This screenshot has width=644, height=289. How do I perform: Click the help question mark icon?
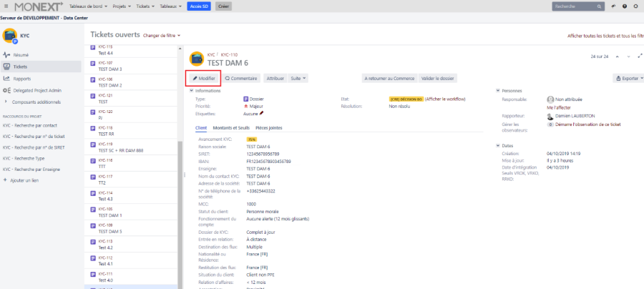625,6
